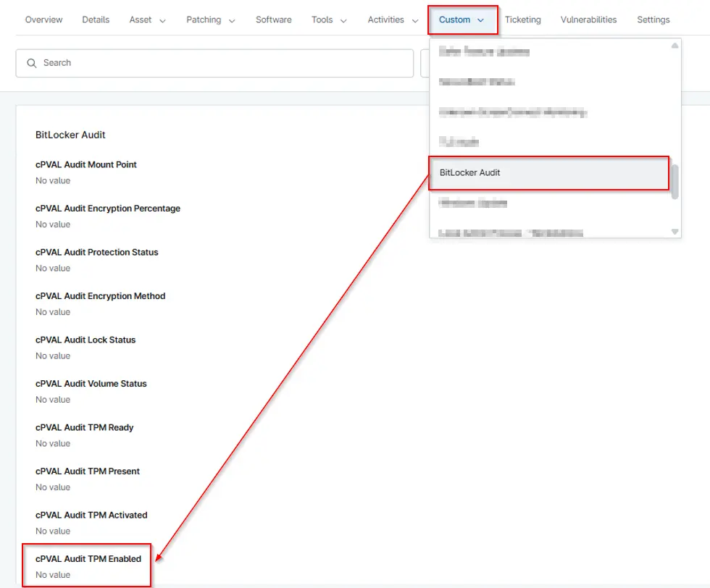This screenshot has height=588, width=710.
Task: Click the search magnifier icon
Action: point(32,63)
